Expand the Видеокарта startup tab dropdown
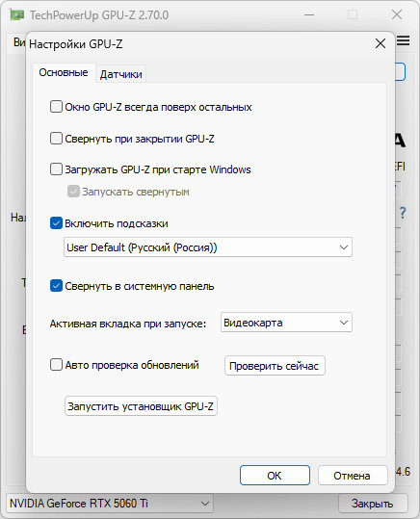The height and width of the screenshot is (519, 420). [x=286, y=323]
